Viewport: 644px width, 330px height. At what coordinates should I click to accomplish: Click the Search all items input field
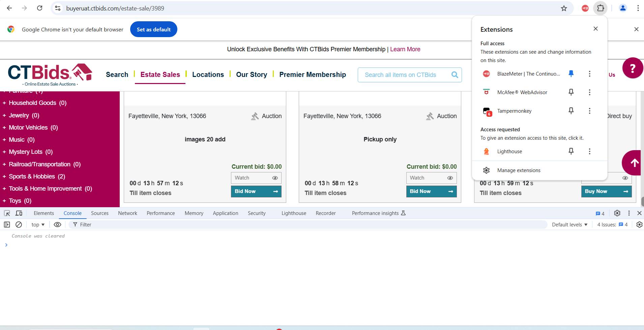coord(405,75)
